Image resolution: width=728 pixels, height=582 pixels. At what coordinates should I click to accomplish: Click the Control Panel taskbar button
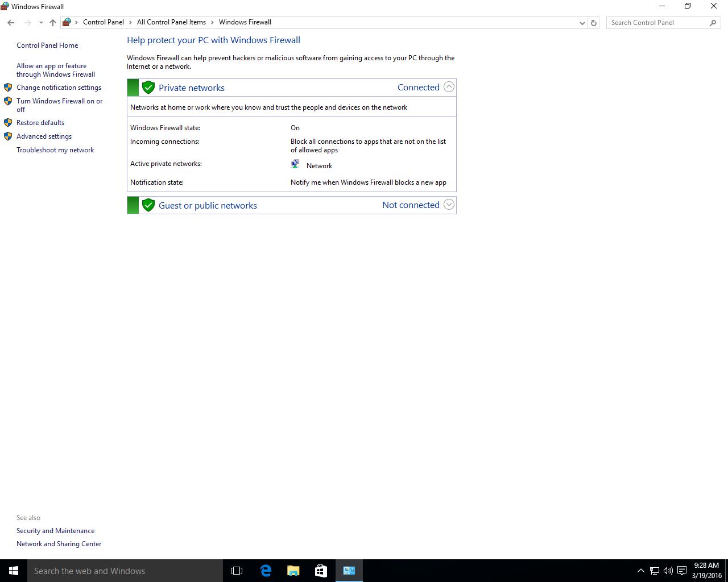tap(349, 571)
